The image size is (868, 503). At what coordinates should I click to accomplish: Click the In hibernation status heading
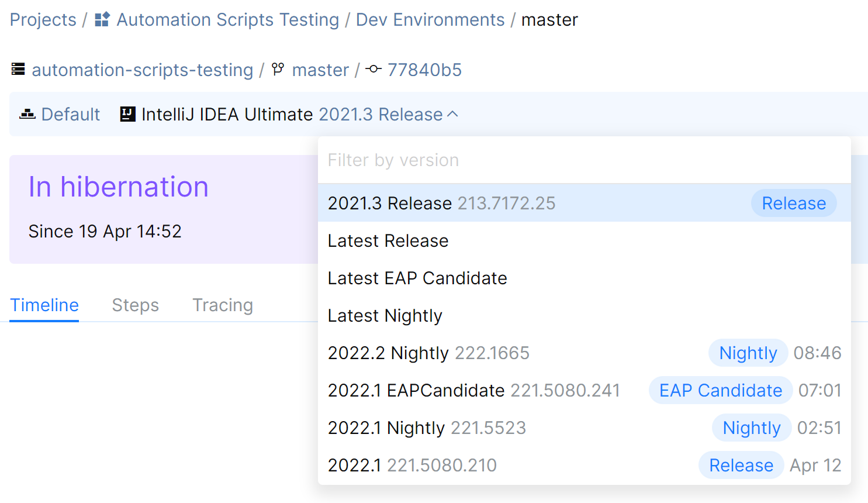click(119, 187)
